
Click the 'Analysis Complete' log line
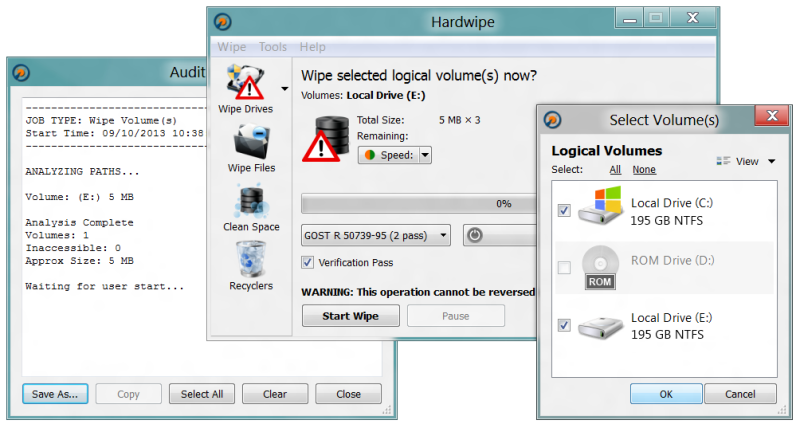click(80, 222)
